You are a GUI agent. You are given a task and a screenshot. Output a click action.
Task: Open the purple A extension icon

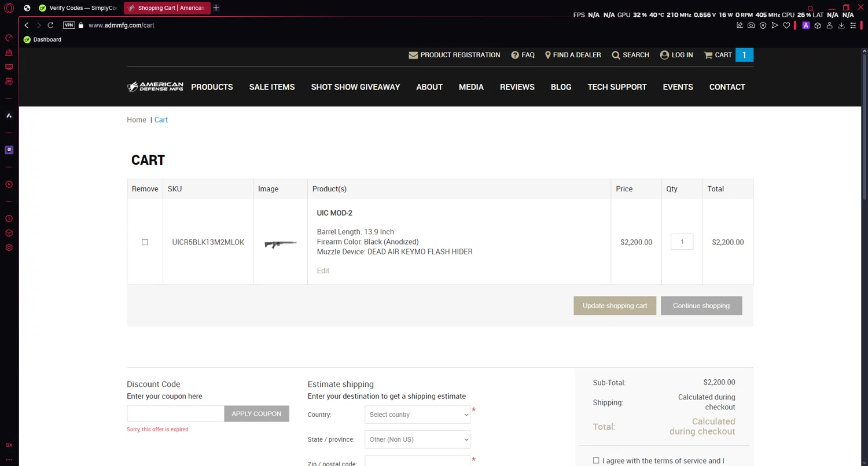click(x=806, y=25)
